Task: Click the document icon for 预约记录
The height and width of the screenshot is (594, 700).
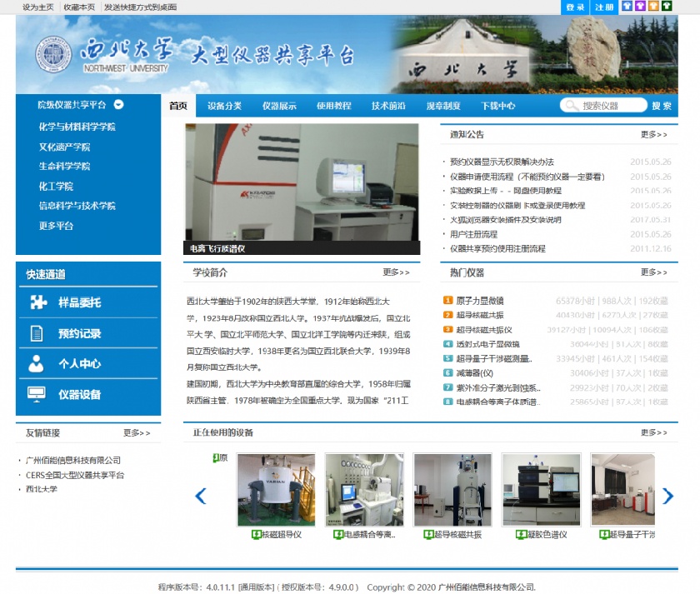Action: point(37,333)
